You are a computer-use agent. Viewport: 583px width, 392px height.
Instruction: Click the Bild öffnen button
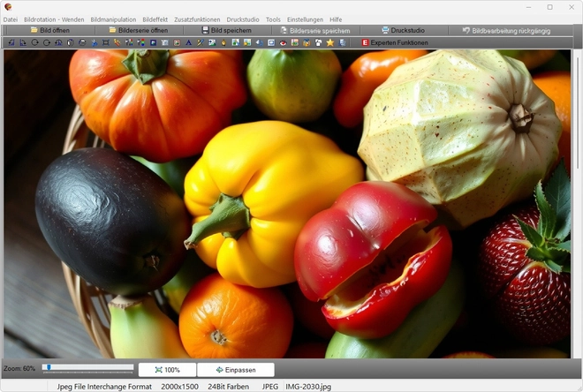click(x=49, y=30)
